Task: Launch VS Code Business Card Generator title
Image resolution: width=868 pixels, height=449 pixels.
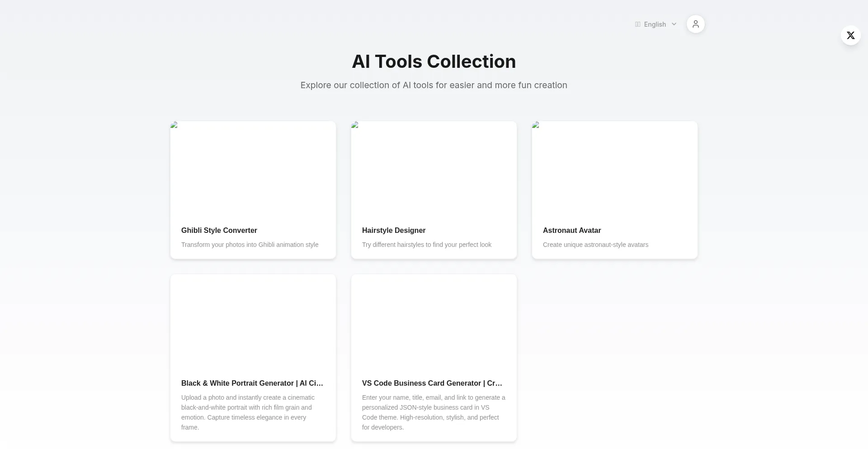Action: coord(432,383)
